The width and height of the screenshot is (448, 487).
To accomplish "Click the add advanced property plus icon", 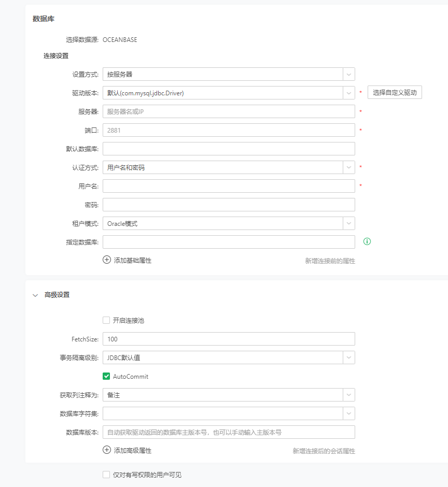I will (x=106, y=451).
